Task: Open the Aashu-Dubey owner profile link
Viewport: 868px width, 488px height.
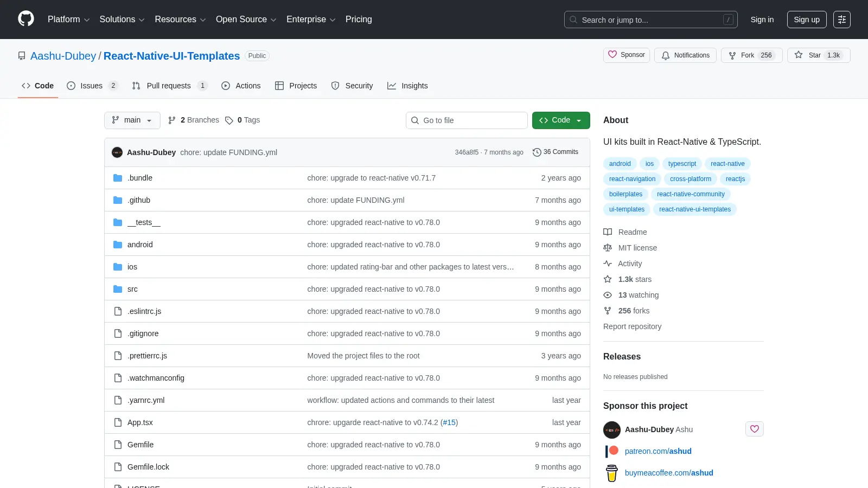Action: (63, 56)
